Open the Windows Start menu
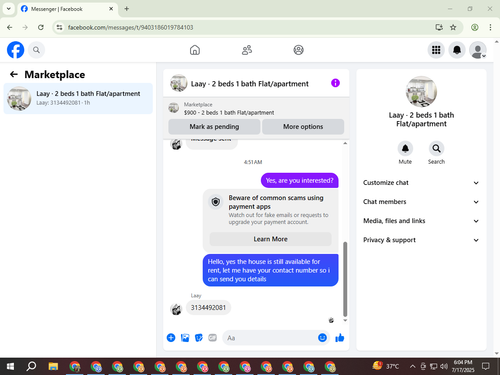Screen dimensions: 500x375 (10, 366)
